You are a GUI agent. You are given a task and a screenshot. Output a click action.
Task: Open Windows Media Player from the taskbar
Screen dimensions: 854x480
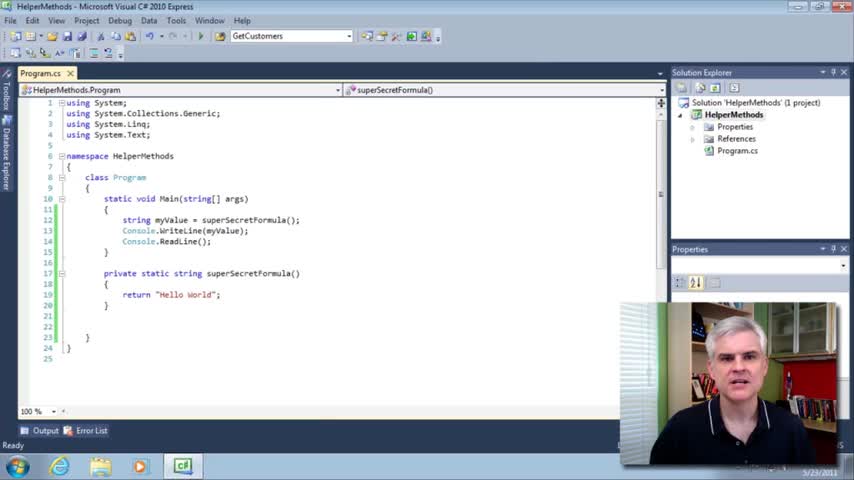click(141, 467)
